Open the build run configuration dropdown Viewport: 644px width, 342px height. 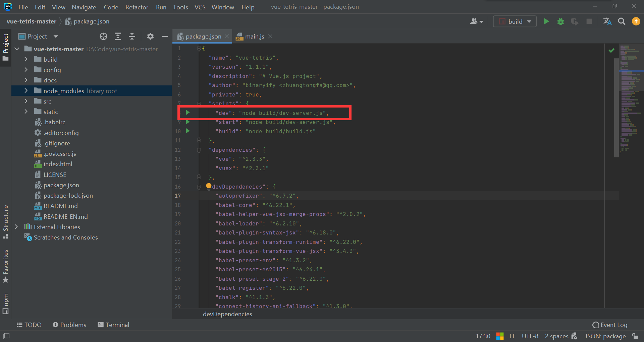[515, 21]
